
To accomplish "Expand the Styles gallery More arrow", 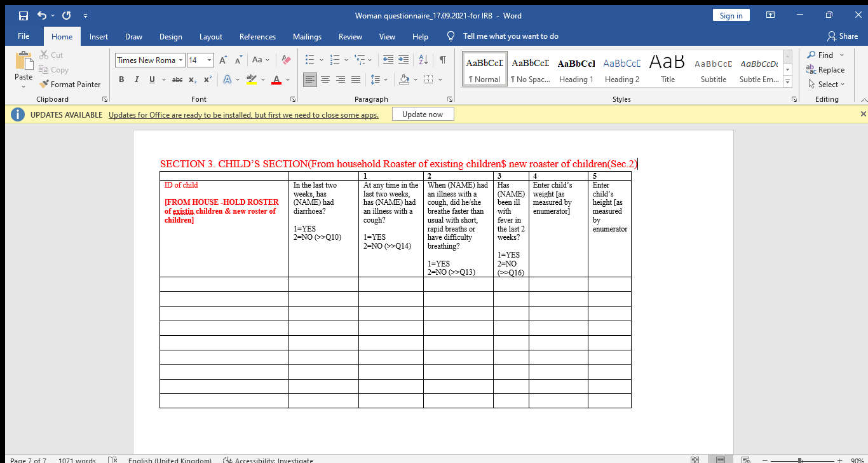I will [x=788, y=81].
